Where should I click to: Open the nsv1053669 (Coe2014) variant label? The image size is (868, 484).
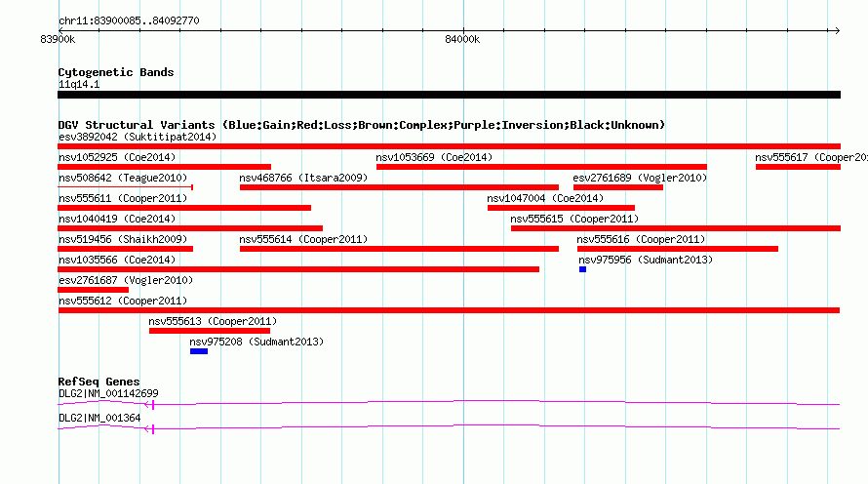434,157
